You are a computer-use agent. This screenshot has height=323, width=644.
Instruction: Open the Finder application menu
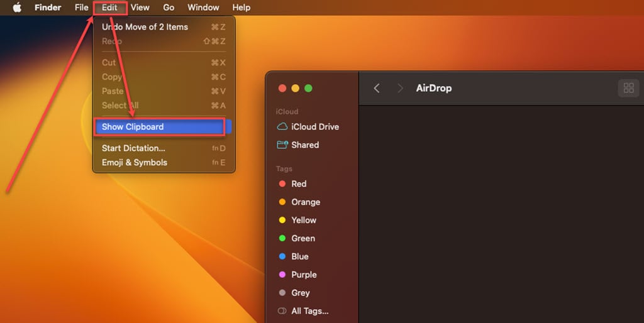coord(48,8)
